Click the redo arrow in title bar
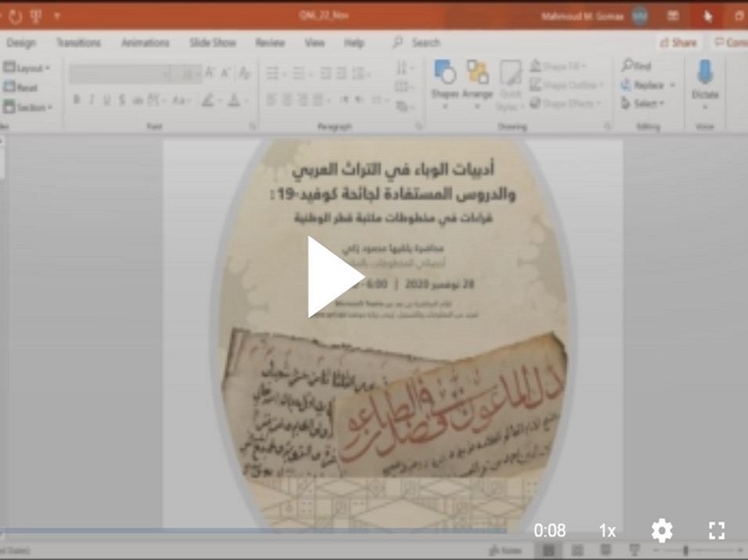This screenshot has height=560, width=748. 15,17
